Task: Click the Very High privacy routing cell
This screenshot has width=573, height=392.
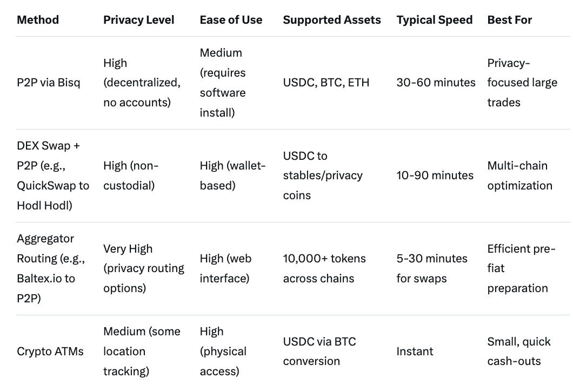Action: click(143, 268)
